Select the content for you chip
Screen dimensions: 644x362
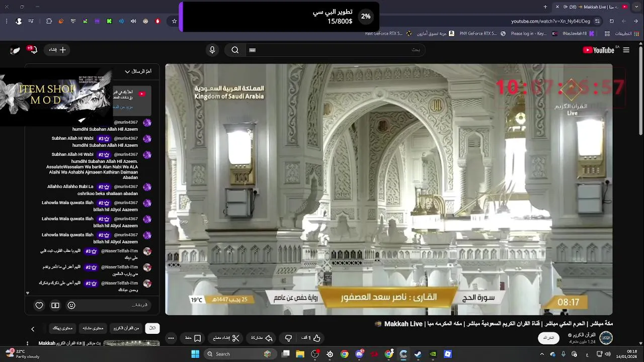(63, 328)
